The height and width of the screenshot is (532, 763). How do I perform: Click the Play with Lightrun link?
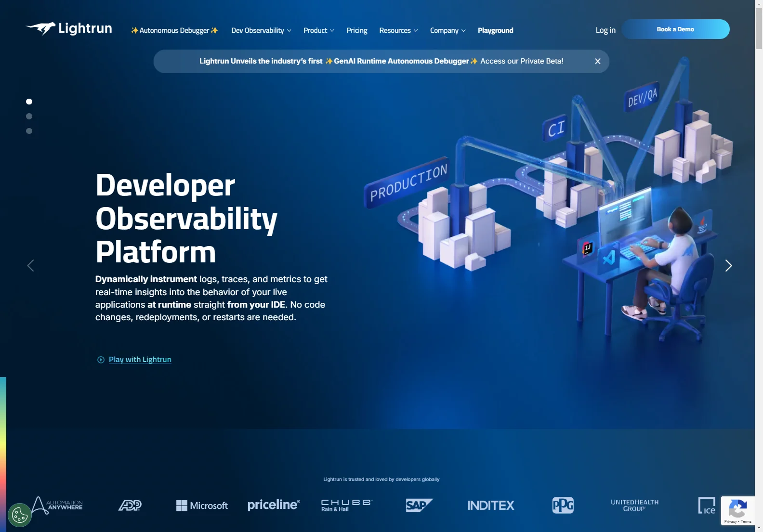click(x=140, y=360)
